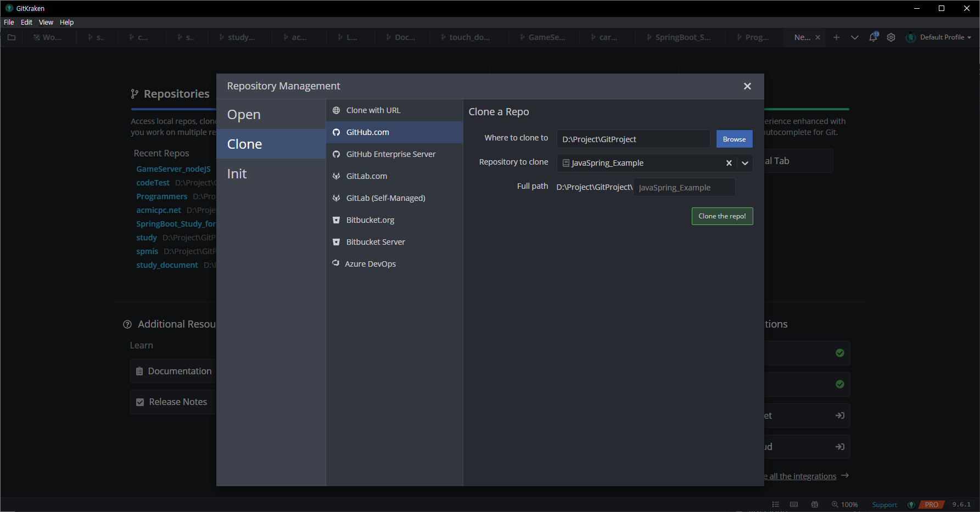Switch to the GameSe... tab
This screenshot has width=980, height=512.
(x=543, y=37)
